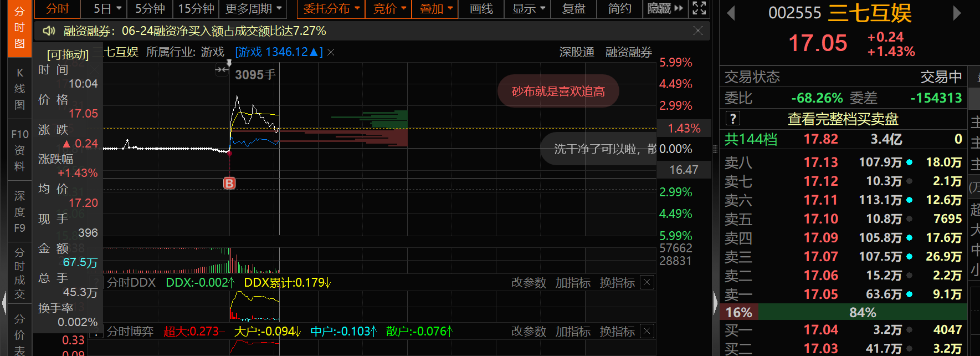Click 融资融券 tag above chart

coord(629,52)
